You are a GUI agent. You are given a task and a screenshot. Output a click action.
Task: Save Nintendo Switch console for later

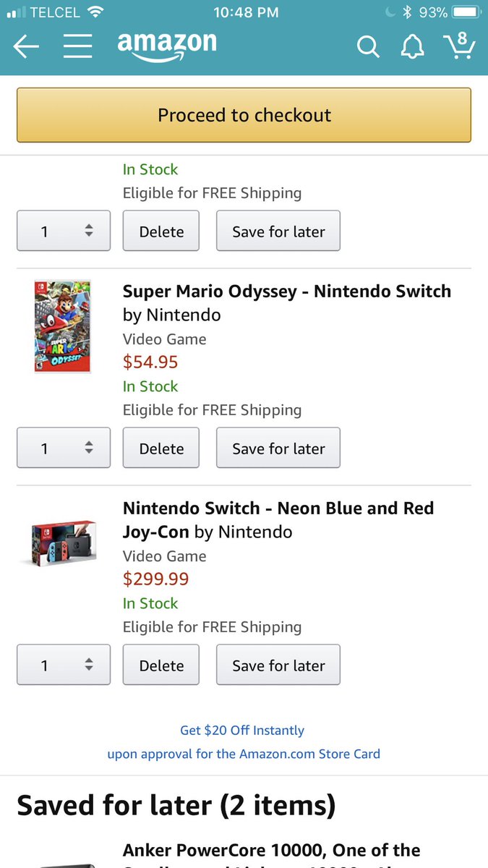[278, 665]
